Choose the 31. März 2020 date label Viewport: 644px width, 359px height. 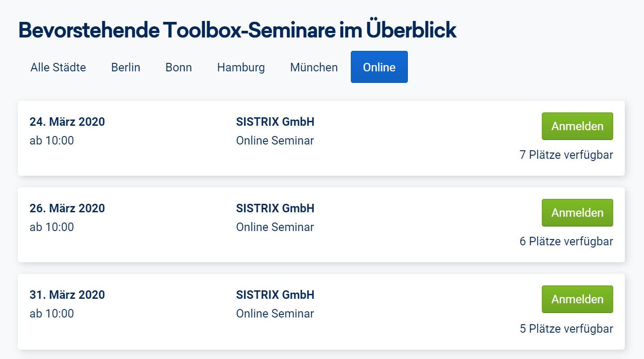[x=67, y=295]
